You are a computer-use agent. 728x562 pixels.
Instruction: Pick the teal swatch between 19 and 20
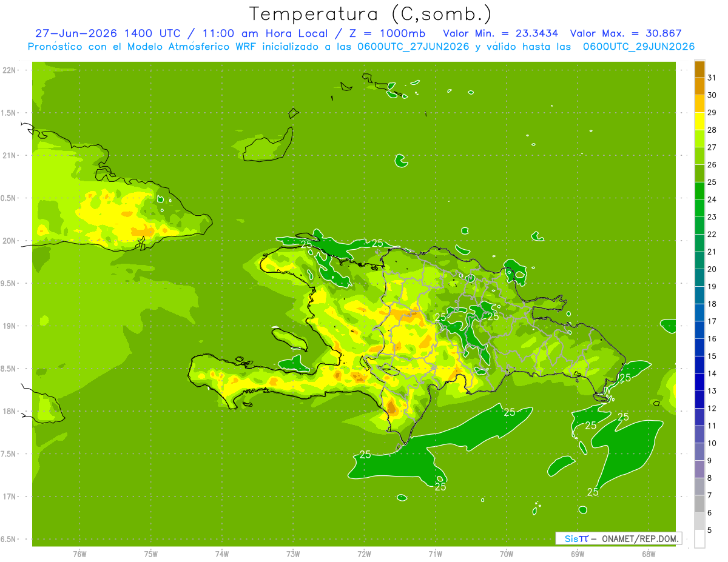(x=699, y=278)
